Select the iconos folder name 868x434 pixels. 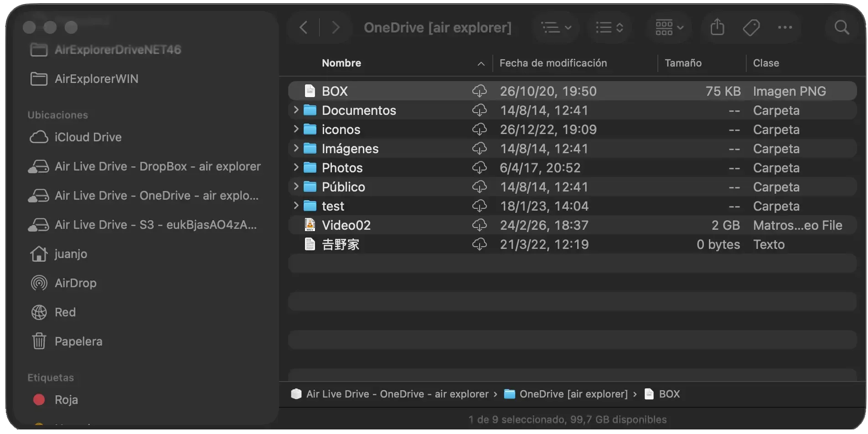pos(341,129)
